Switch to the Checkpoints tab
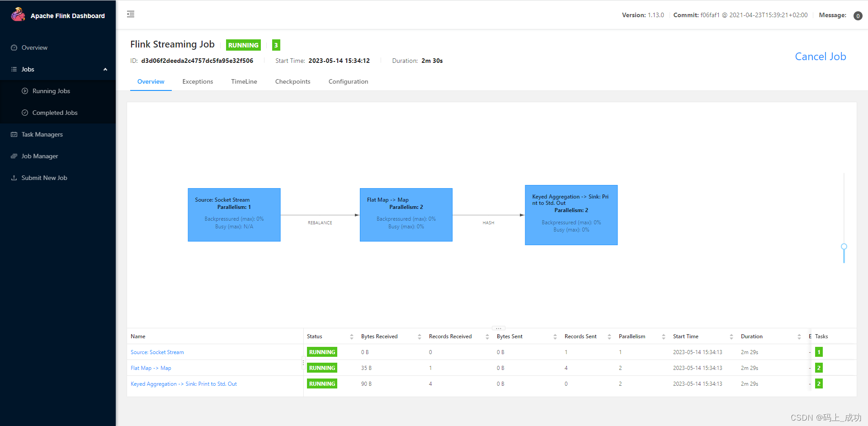 [x=292, y=81]
